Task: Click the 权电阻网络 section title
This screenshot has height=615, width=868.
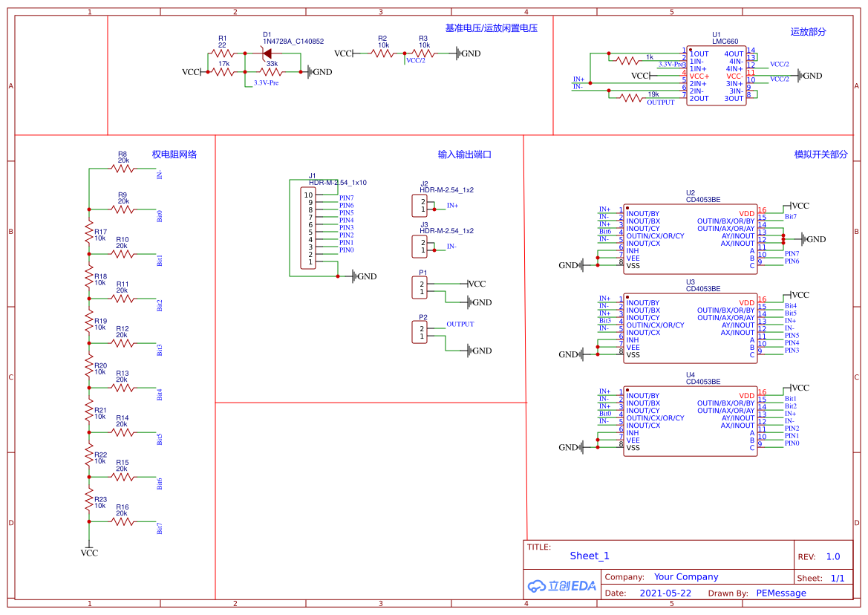Action: click(x=174, y=154)
